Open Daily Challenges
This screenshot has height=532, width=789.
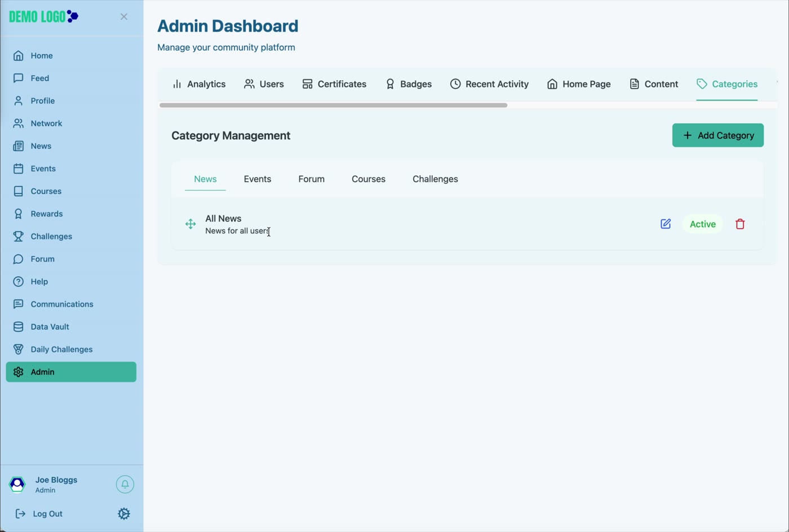pos(71,349)
